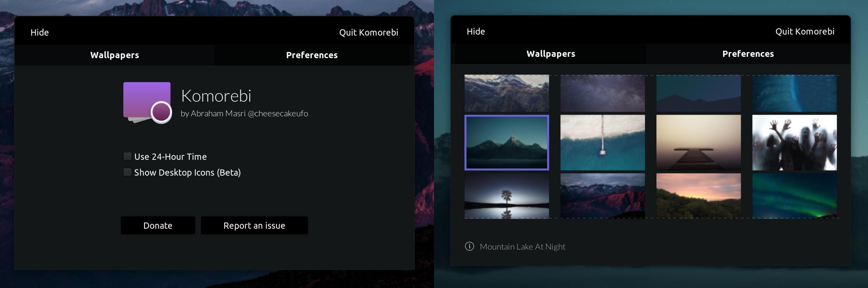The image size is (868, 288).
Task: Select the sunset over forest hills wallpaper
Action: tap(698, 196)
